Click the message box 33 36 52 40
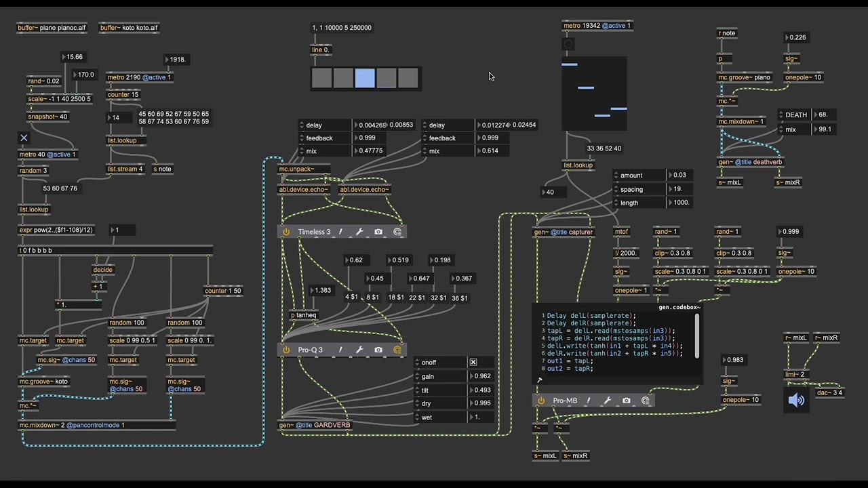 (x=604, y=148)
